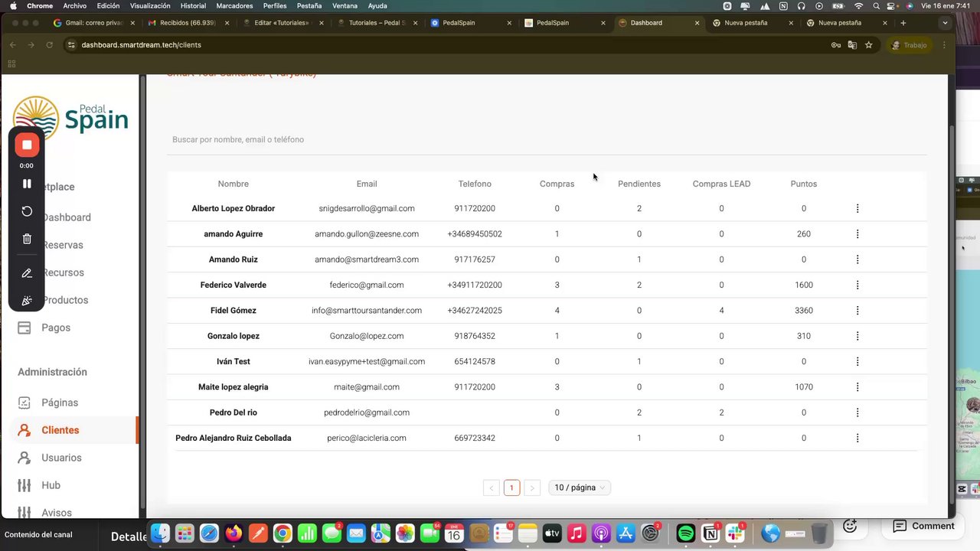The image size is (980, 551).
Task: Click the Comment button at bottom right
Action: (x=924, y=526)
